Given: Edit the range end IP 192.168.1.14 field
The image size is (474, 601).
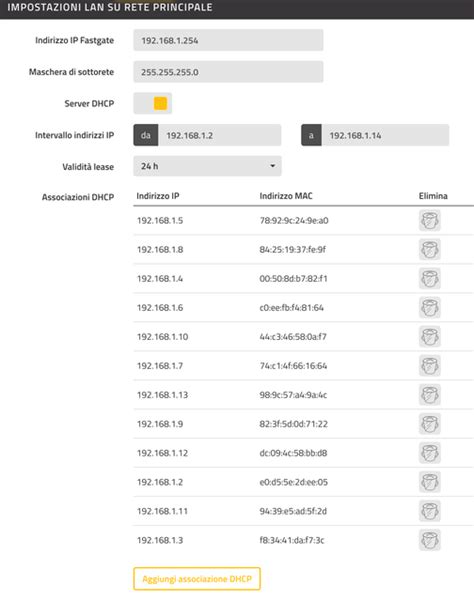Looking at the screenshot, I should (385, 135).
